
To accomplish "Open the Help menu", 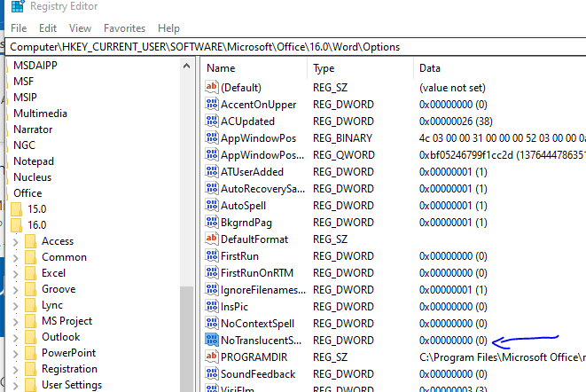I will click(x=168, y=28).
